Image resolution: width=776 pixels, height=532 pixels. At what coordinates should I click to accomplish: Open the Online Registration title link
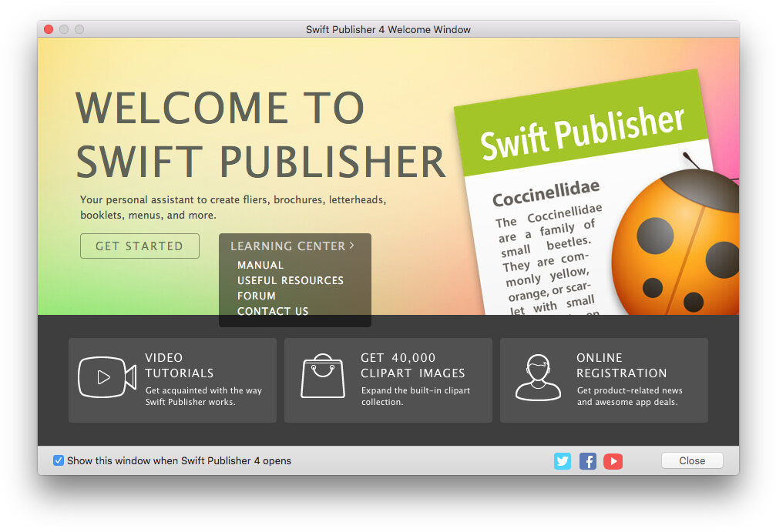click(x=621, y=365)
